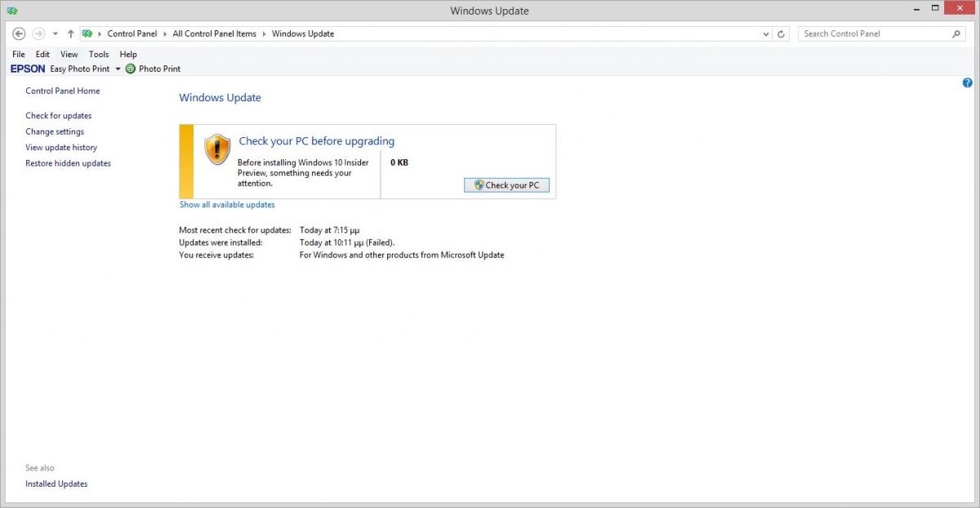Expand dropdown after All Control Panel Items
Image resolution: width=980 pixels, height=508 pixels.
265,34
